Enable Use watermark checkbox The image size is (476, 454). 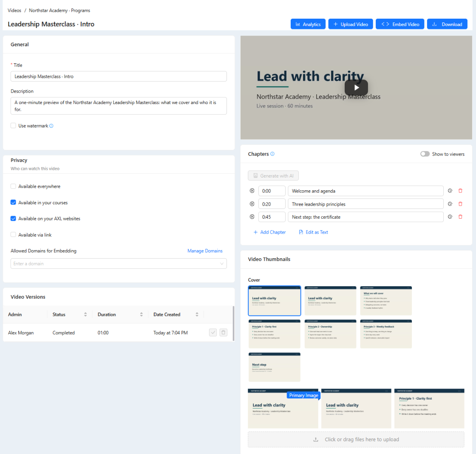[13, 126]
